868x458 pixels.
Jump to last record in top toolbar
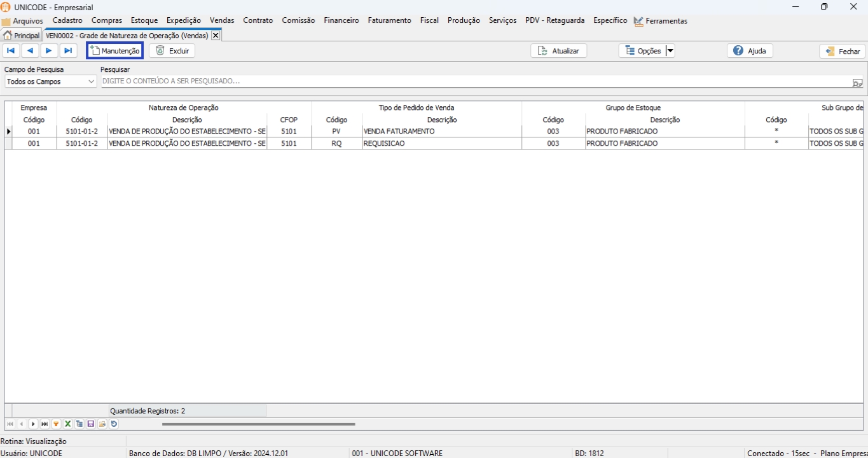click(68, 51)
